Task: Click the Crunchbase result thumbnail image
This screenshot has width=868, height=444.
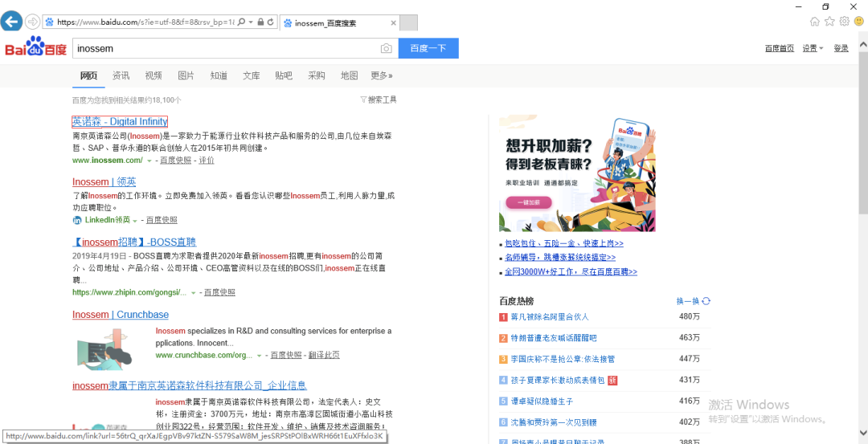Action: point(104,348)
